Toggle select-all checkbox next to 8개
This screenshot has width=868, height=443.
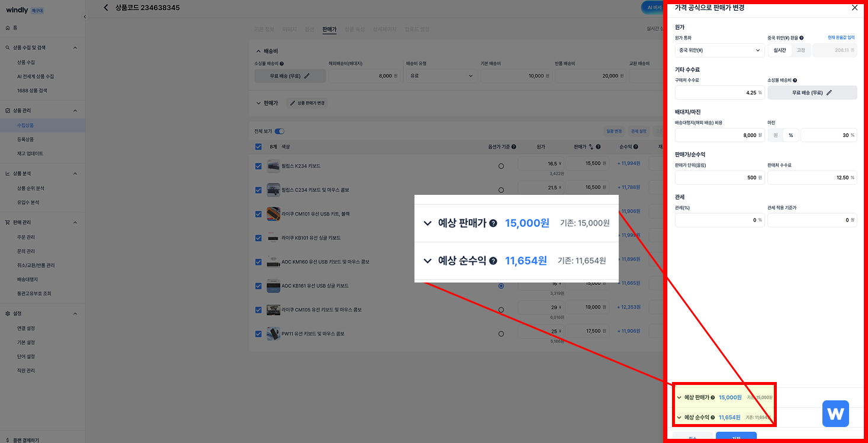(258, 147)
